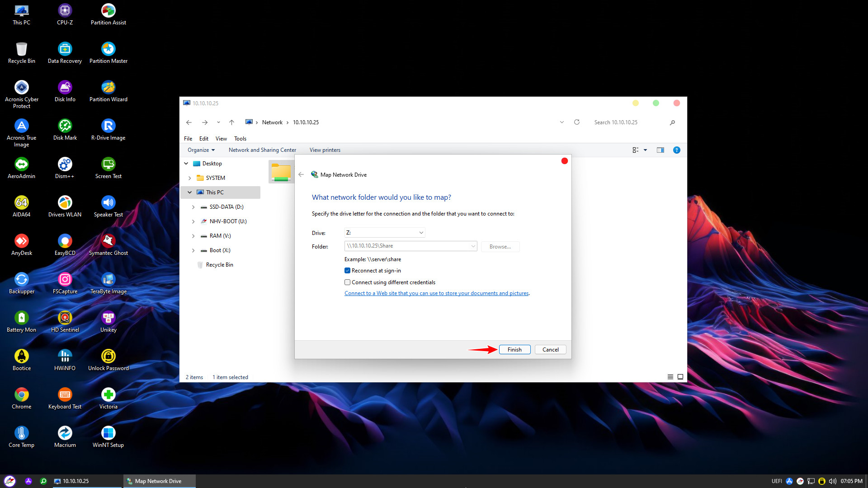Expand the SSD-DATA (D:) tree node

pos(193,207)
